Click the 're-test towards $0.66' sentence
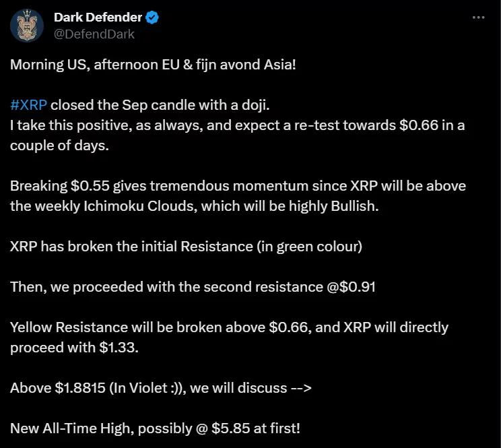Screen dimensions: 501x448 pyautogui.click(x=237, y=125)
